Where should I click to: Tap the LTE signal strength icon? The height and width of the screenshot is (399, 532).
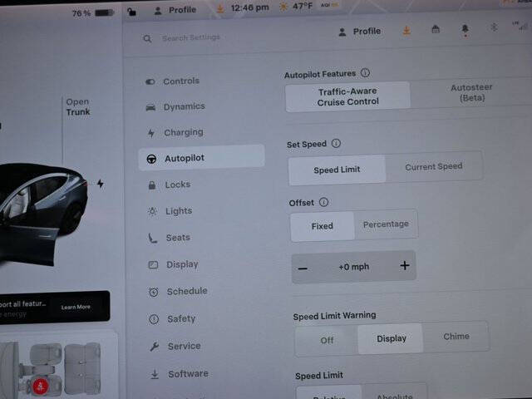point(521,26)
